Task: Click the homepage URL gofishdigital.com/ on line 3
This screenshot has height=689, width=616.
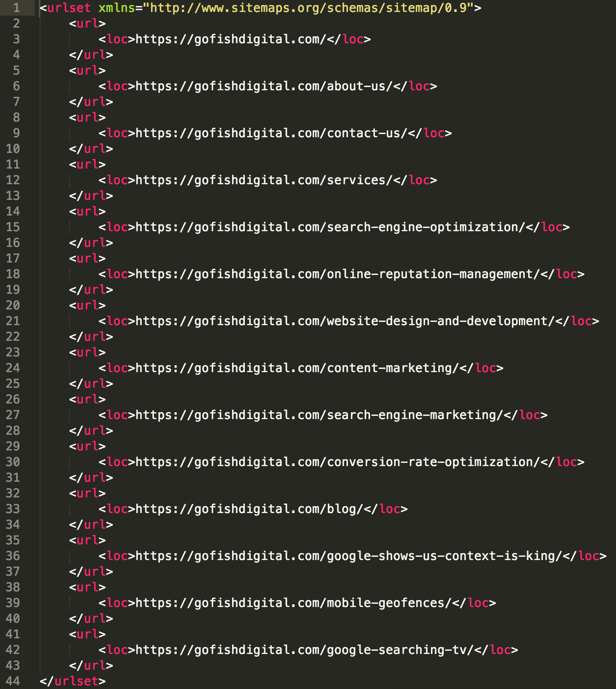Action: click(231, 39)
